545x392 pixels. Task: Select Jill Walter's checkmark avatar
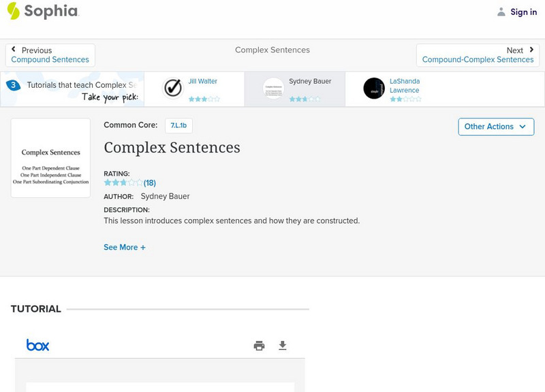click(173, 88)
